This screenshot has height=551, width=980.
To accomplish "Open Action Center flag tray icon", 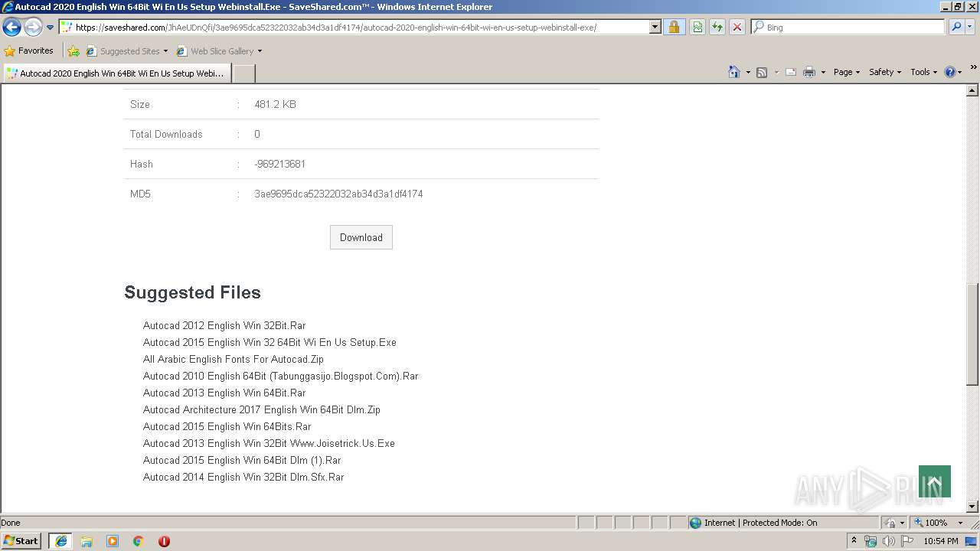I will 907,541.
